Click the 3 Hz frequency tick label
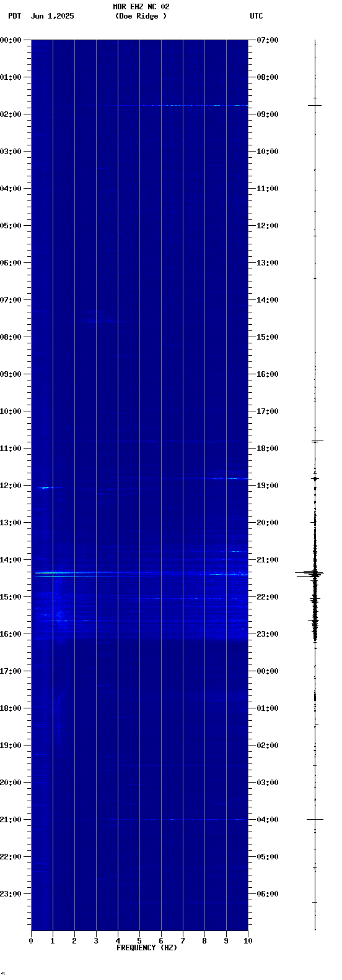This screenshot has width=342, height=980. click(96, 941)
